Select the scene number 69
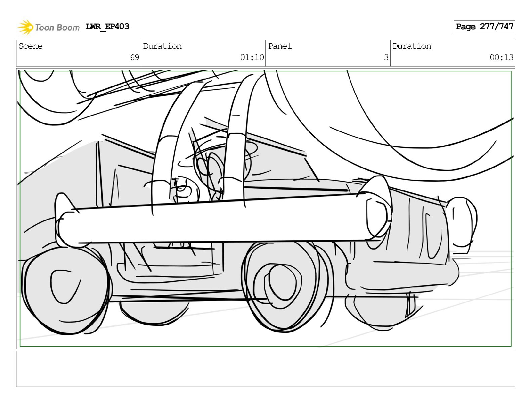The width and height of the screenshot is (532, 411). pyautogui.click(x=135, y=57)
